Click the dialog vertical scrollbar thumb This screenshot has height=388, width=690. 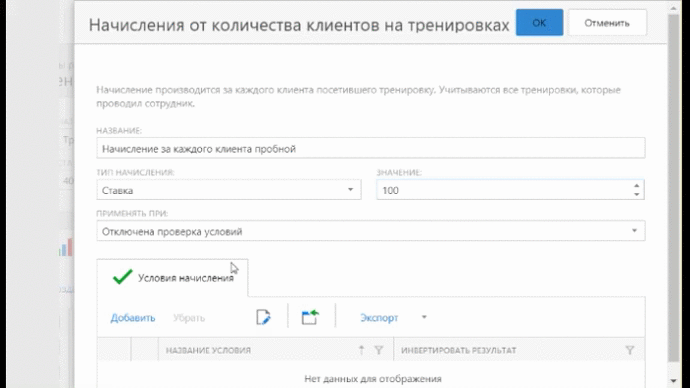point(673,188)
